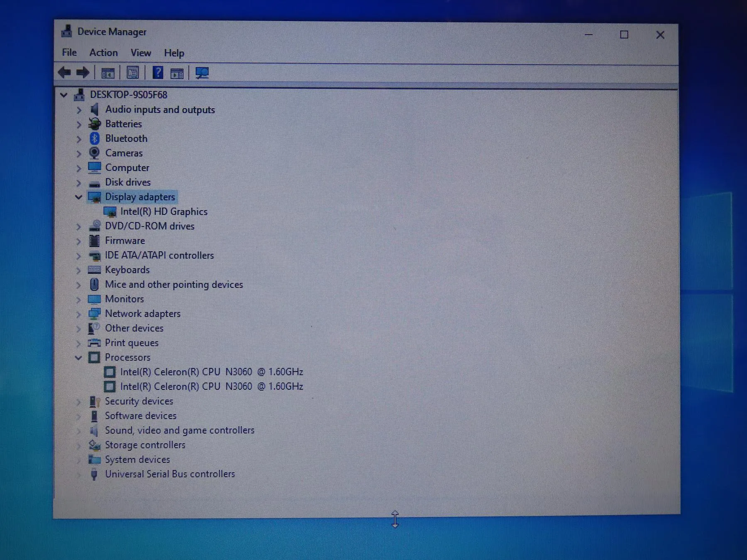The image size is (747, 560).
Task: Open the Help menu
Action: coord(174,53)
